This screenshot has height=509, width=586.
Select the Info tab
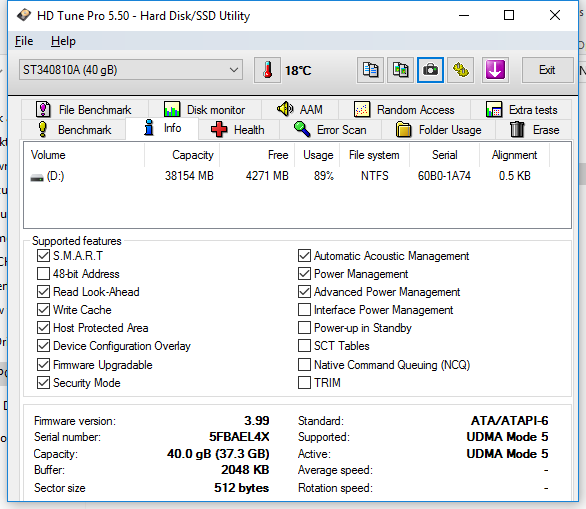pyautogui.click(x=162, y=129)
